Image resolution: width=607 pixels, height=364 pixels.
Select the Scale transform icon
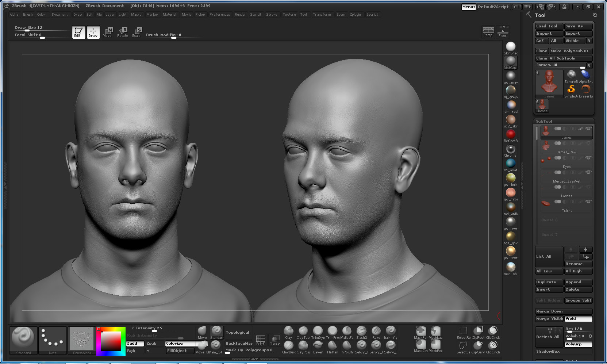click(137, 32)
